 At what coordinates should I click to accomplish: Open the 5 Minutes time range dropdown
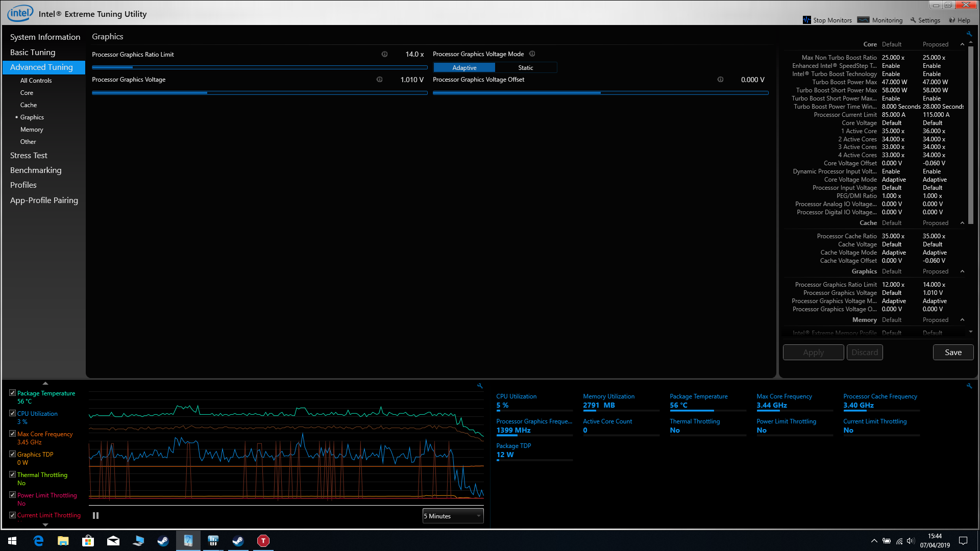453,516
